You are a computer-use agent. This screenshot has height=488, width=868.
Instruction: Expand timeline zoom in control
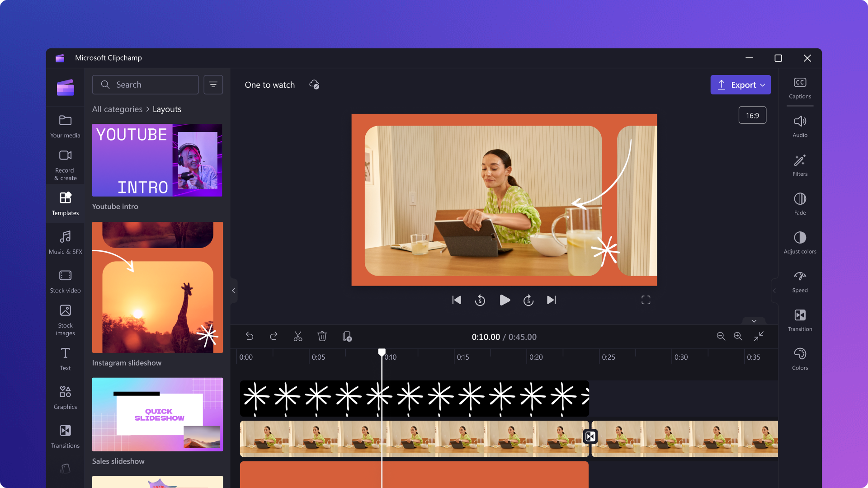[738, 336]
